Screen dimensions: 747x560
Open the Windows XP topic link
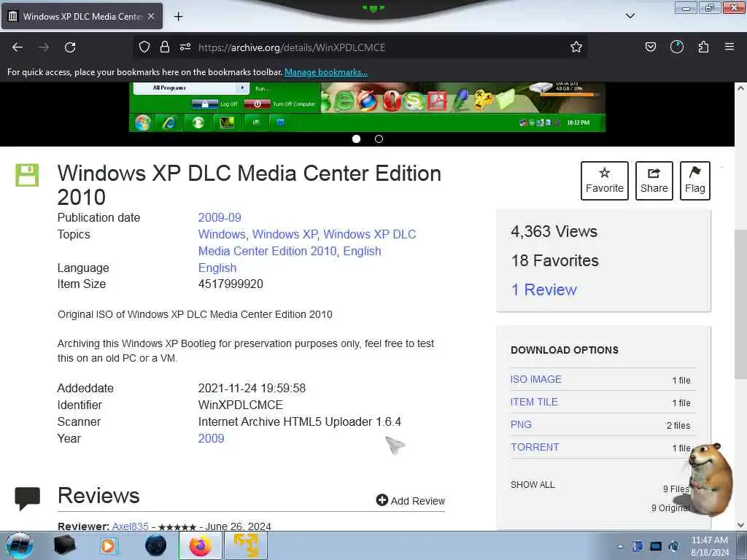click(x=285, y=234)
